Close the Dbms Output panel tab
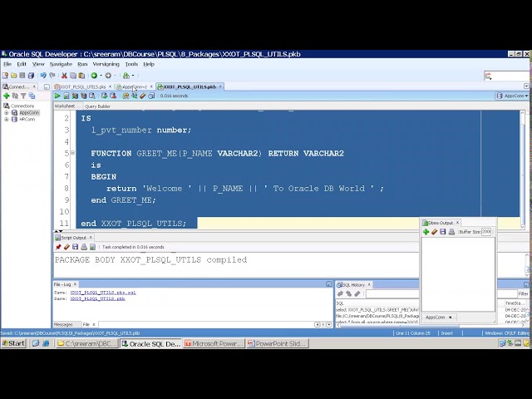The height and width of the screenshot is (399, 532). click(x=457, y=223)
